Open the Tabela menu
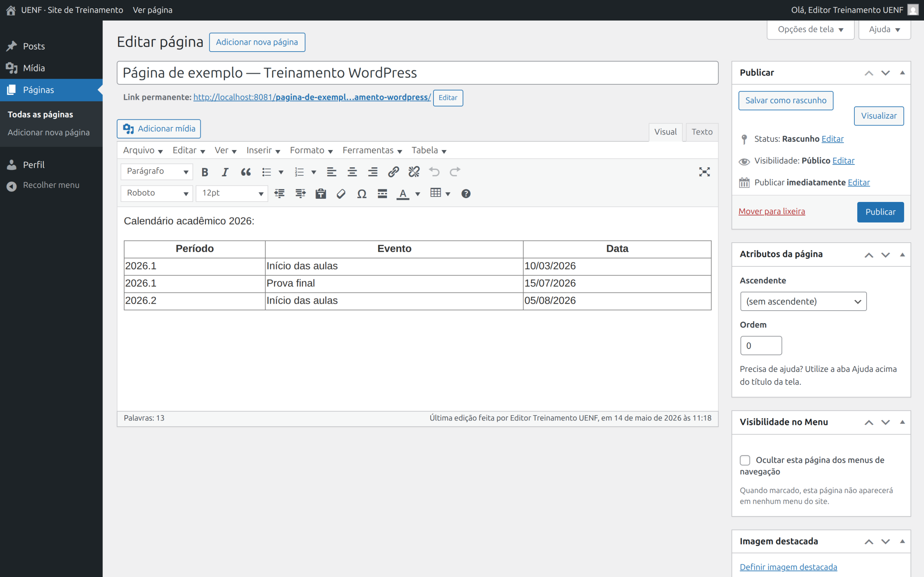This screenshot has width=924, height=577. (x=429, y=150)
